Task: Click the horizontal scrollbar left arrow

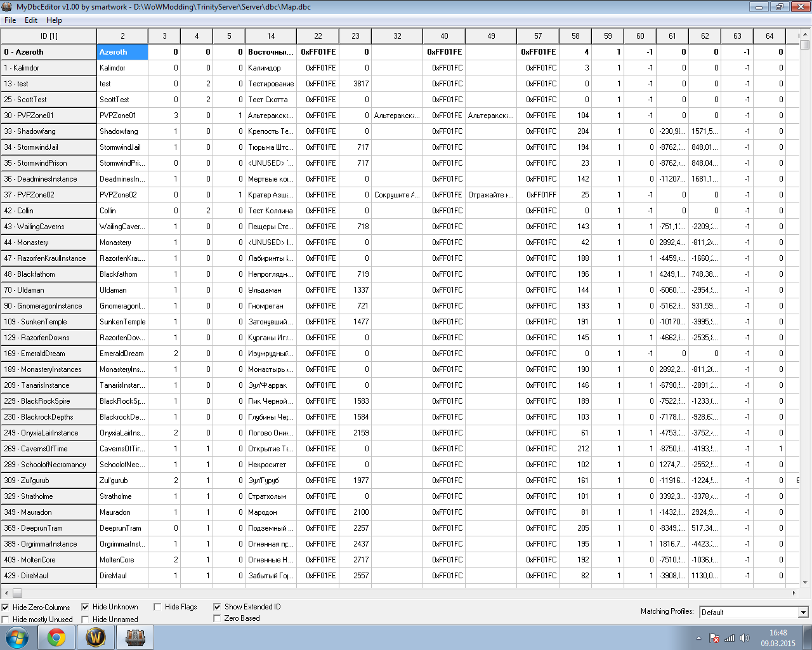Action: coord(6,593)
